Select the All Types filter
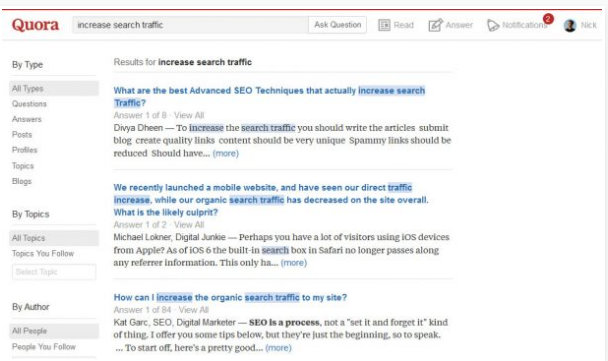The width and height of the screenshot is (608, 361). (x=54, y=88)
